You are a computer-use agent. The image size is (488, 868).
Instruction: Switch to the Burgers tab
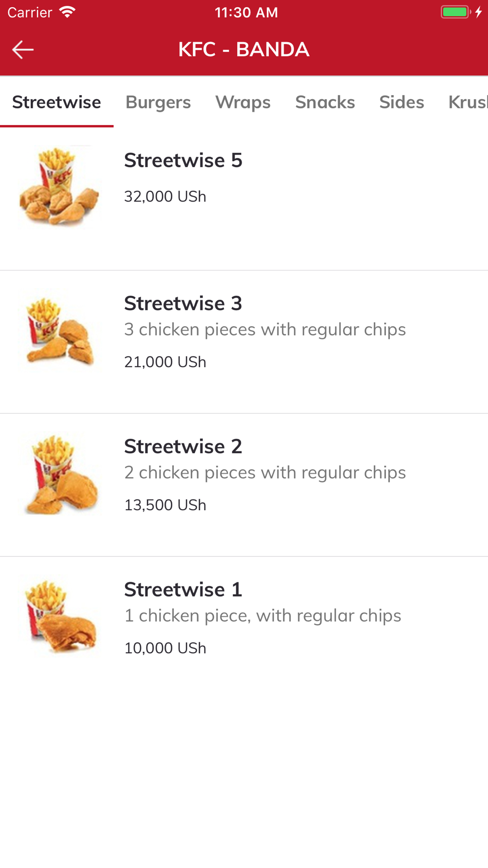[x=158, y=102]
